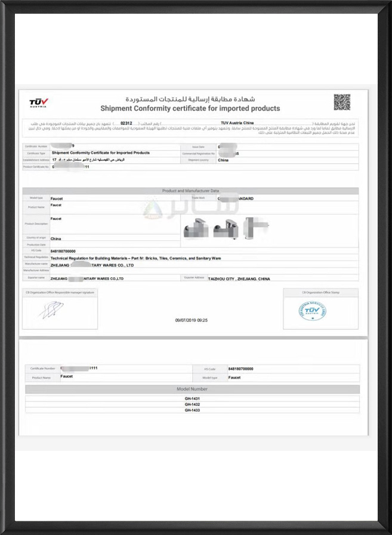The width and height of the screenshot is (392, 535).
Task: Click HS Code 848180700000 in product data
Action: click(x=63, y=251)
